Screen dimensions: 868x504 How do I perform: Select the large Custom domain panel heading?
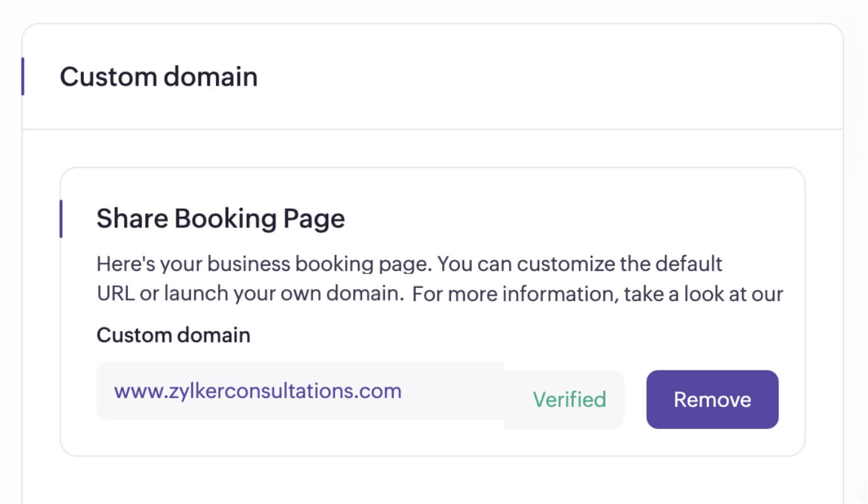pos(159,77)
